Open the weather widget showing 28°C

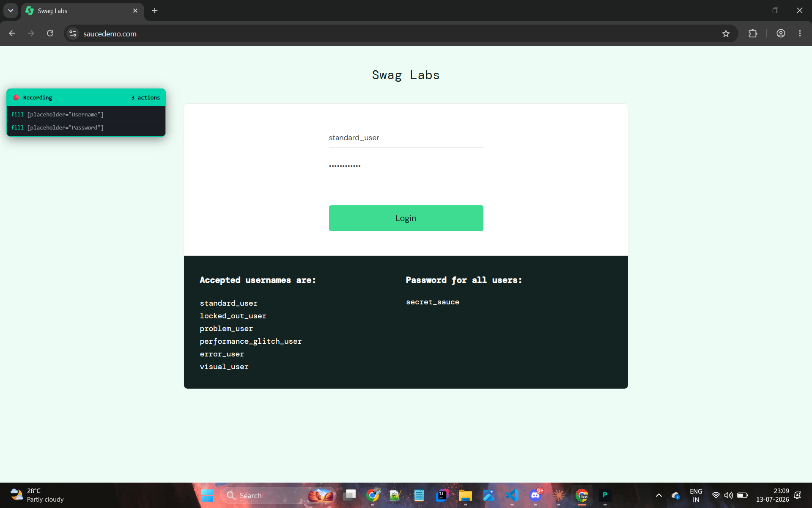[x=37, y=495]
